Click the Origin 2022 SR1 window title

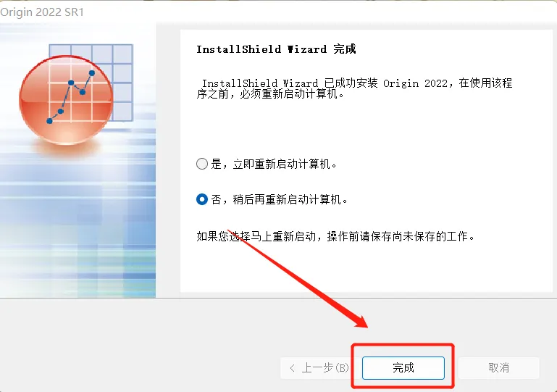tap(42, 12)
